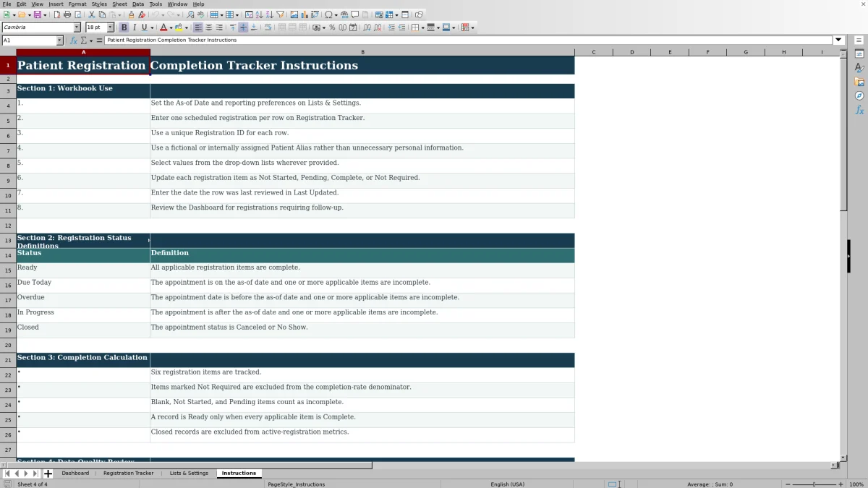
Task: Click the English (USA) language status field
Action: point(507,484)
